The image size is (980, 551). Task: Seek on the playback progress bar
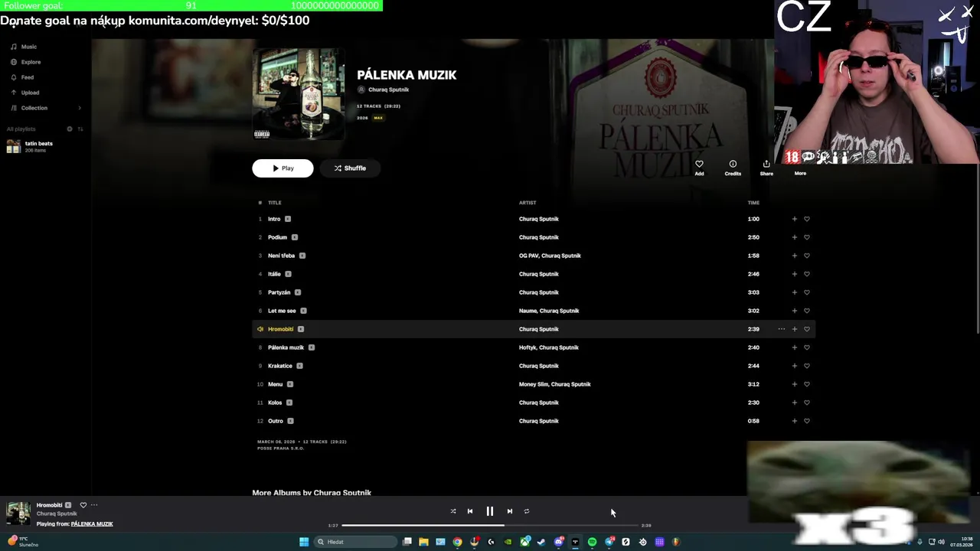pyautogui.click(x=490, y=526)
